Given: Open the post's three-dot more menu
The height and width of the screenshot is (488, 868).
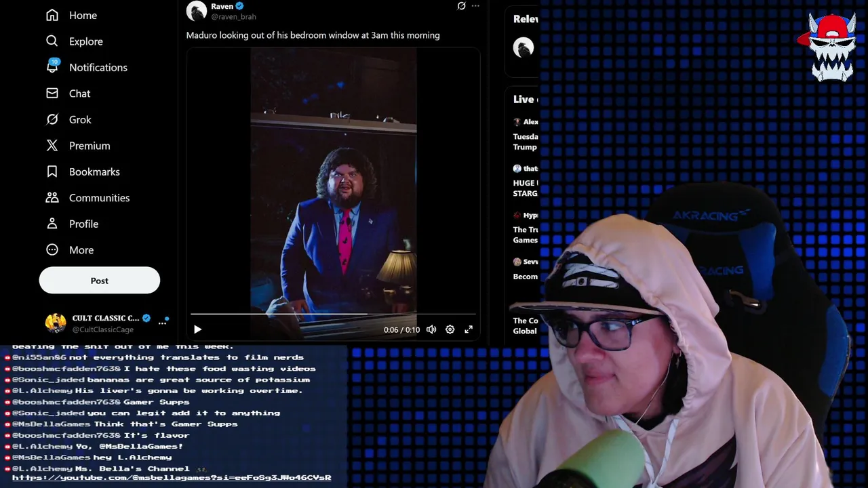Looking at the screenshot, I should (x=475, y=6).
